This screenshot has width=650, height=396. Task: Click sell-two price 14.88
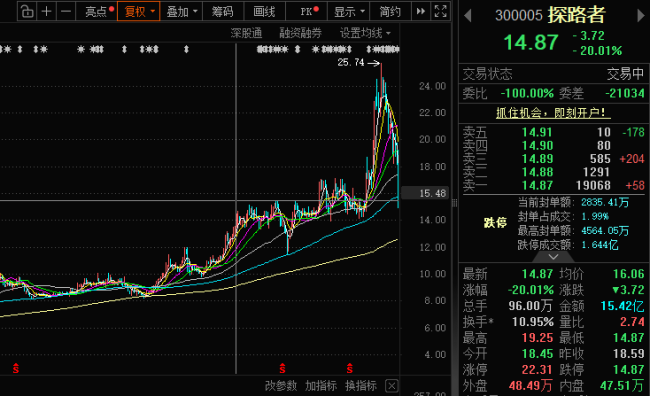537,172
